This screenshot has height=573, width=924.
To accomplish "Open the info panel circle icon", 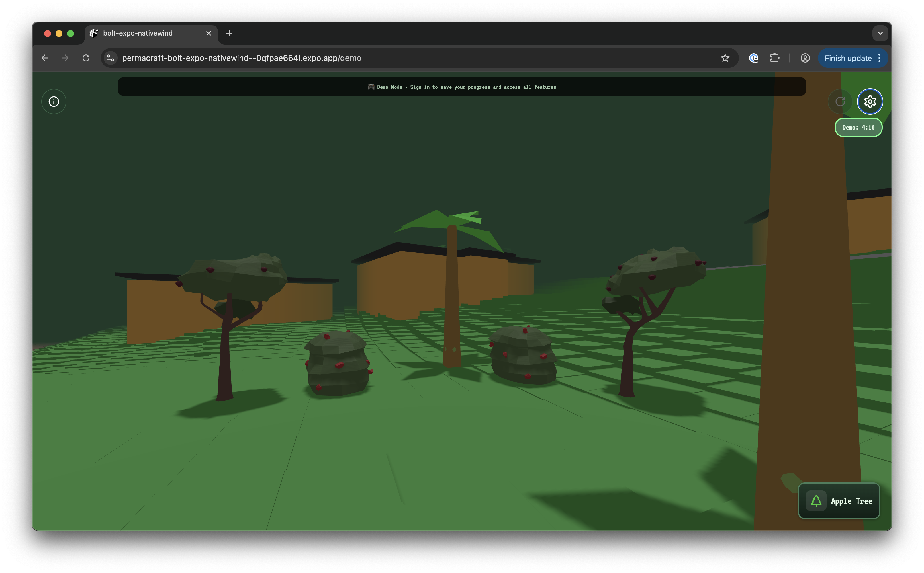I will click(x=54, y=102).
